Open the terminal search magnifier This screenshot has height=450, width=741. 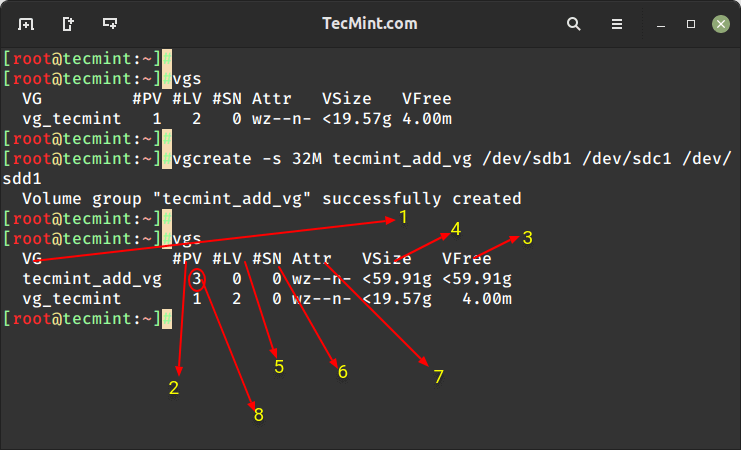[x=574, y=22]
